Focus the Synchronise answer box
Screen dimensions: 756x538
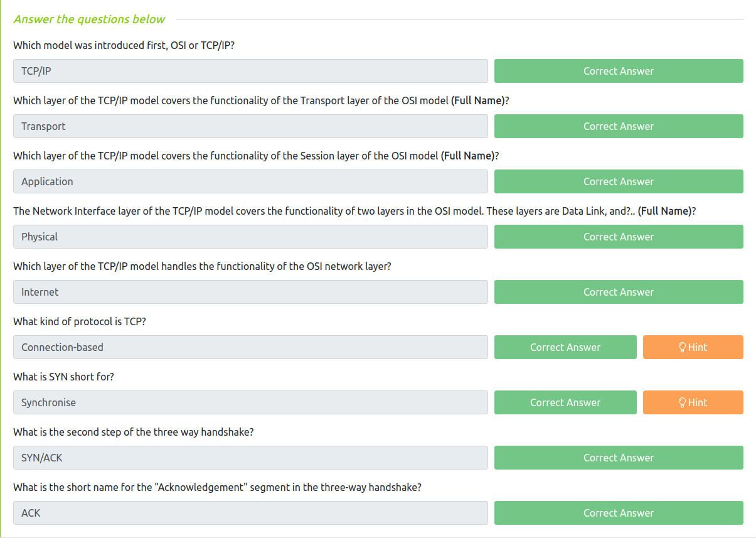[x=250, y=402]
